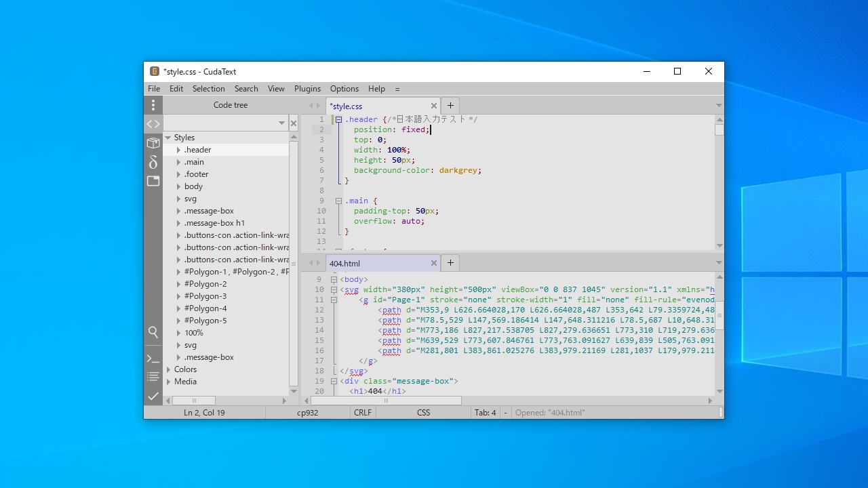Screen dimensions: 868x488
Task: Add new tab next to *style.css
Action: click(x=450, y=106)
